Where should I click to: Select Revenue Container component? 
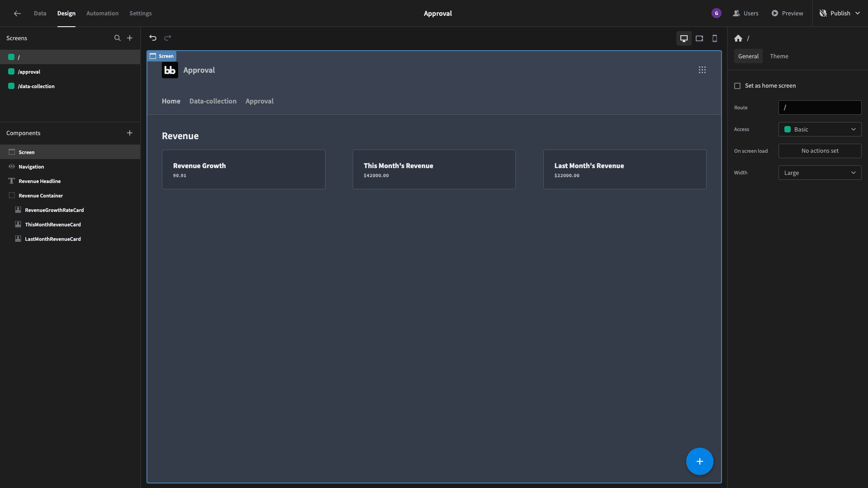70,196
